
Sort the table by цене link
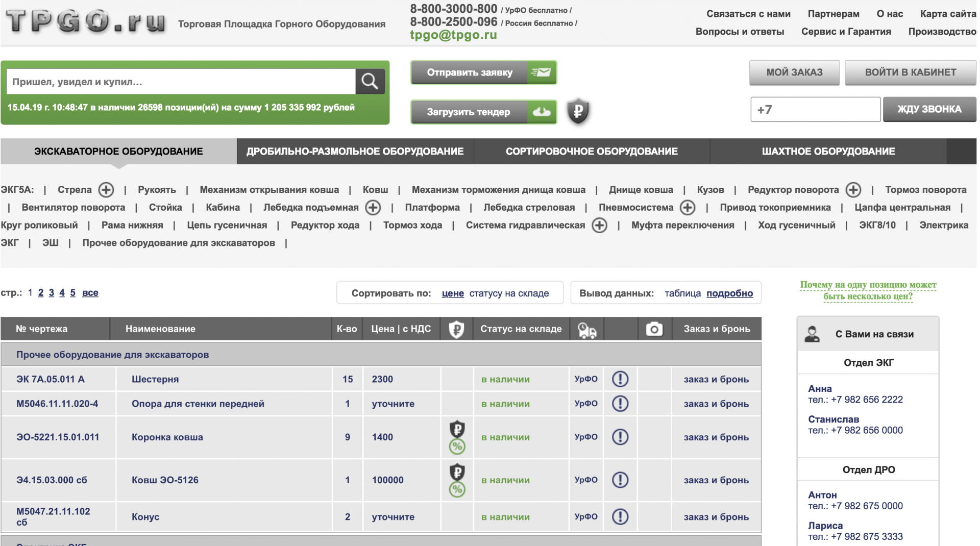(x=452, y=293)
